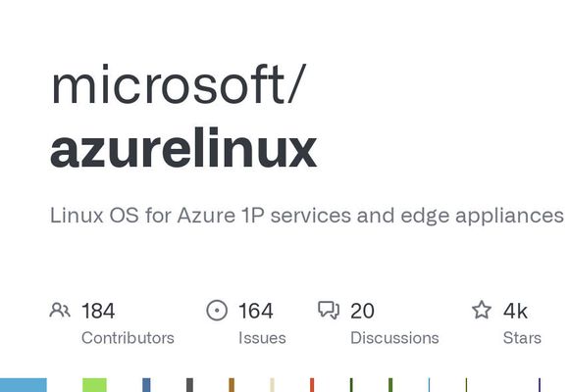The image size is (569, 392).
Task: Click the wide light-blue language bar segment
Action: pyautogui.click(x=24, y=385)
